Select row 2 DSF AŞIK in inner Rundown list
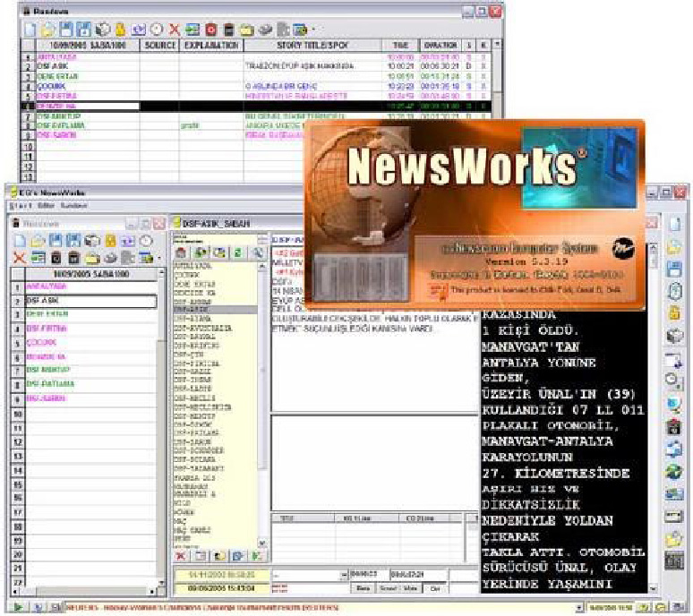The image size is (693, 616). (x=90, y=301)
